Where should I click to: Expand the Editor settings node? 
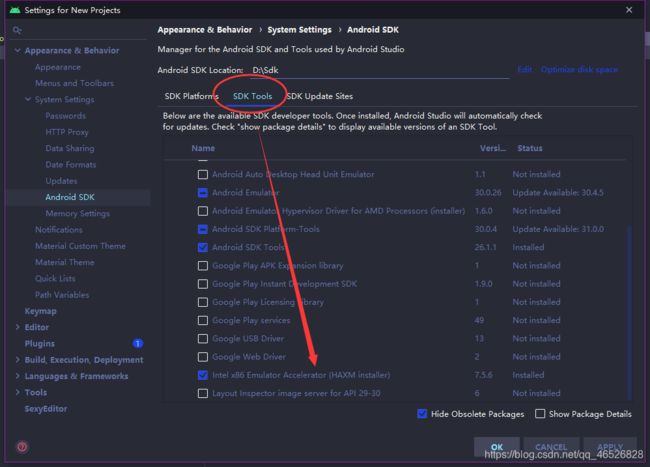tap(17, 327)
